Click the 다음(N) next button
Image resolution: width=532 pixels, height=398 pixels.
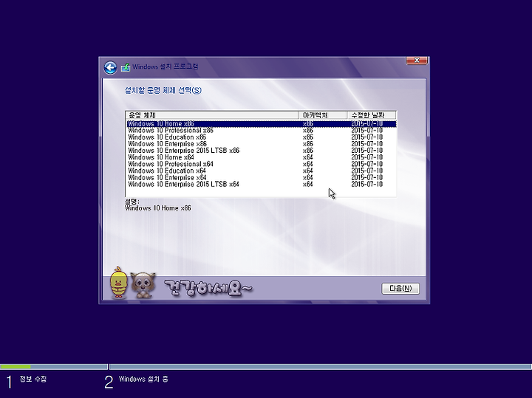tap(400, 289)
